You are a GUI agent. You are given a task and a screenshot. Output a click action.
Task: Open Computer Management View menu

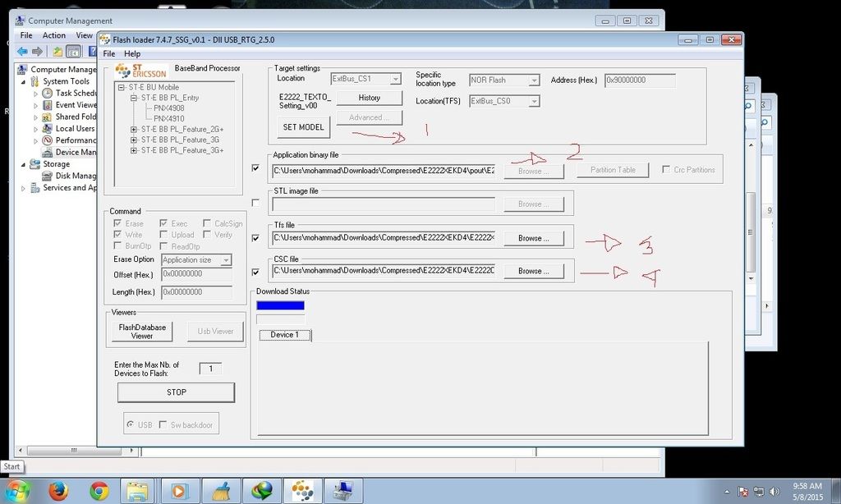[84, 35]
